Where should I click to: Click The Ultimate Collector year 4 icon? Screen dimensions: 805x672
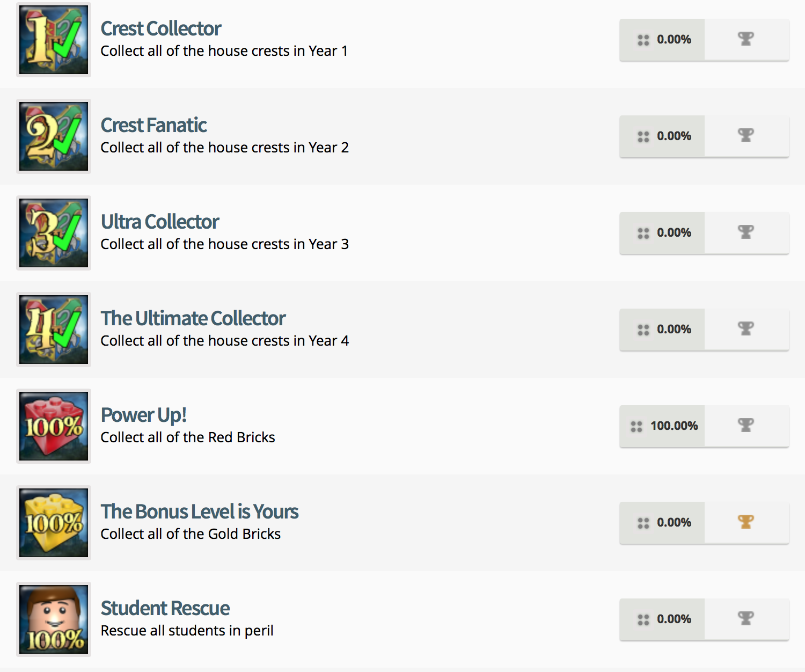[54, 330]
